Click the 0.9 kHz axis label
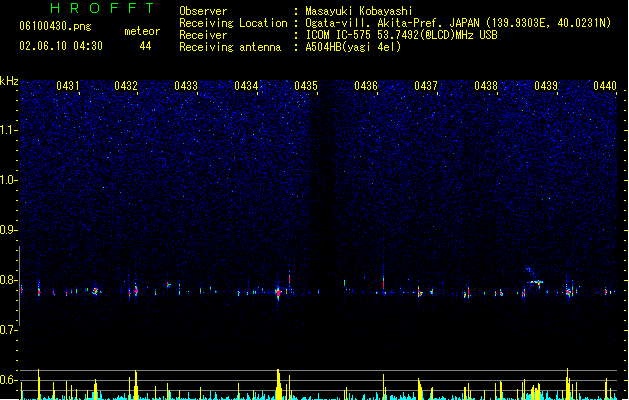Image resolution: width=629 pixels, height=400 pixels. coord(8,230)
